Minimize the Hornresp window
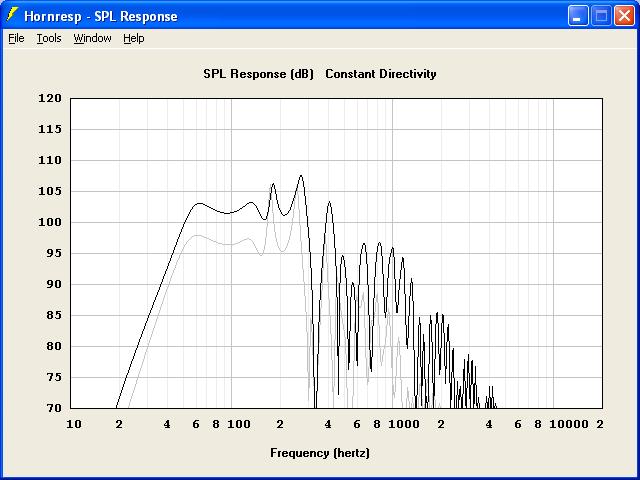The height and width of the screenshot is (480, 640). (x=578, y=16)
